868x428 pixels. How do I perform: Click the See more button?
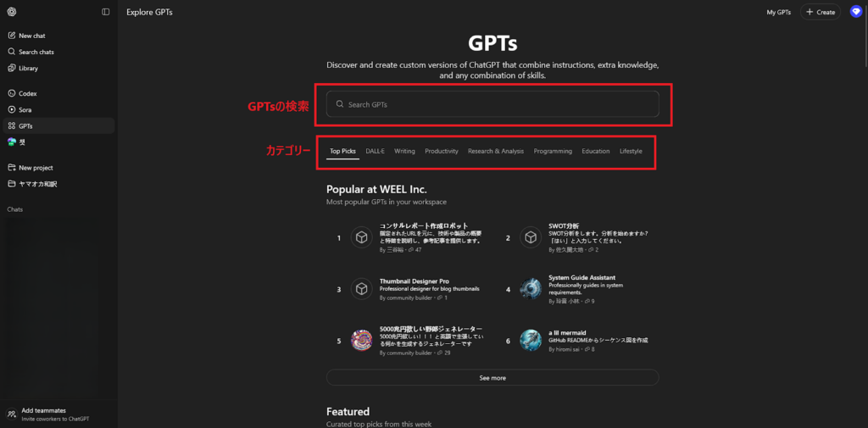pyautogui.click(x=492, y=378)
